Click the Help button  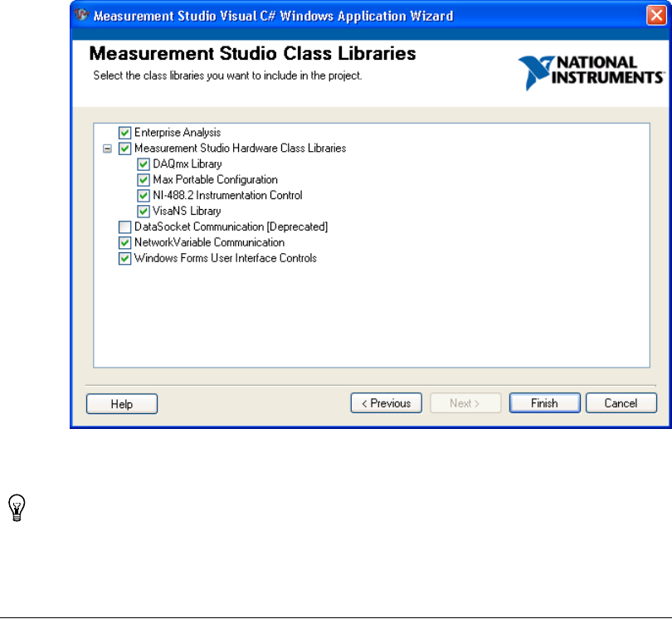tap(122, 404)
